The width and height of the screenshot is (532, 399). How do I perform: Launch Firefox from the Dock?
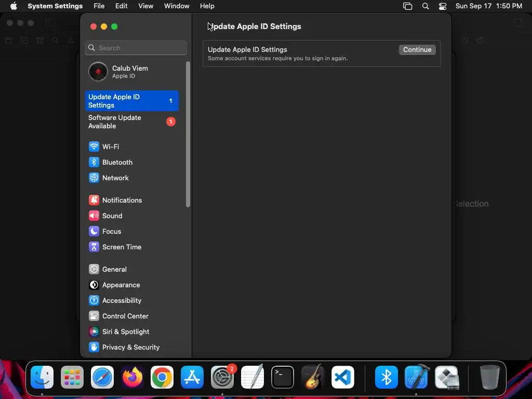tap(132, 377)
